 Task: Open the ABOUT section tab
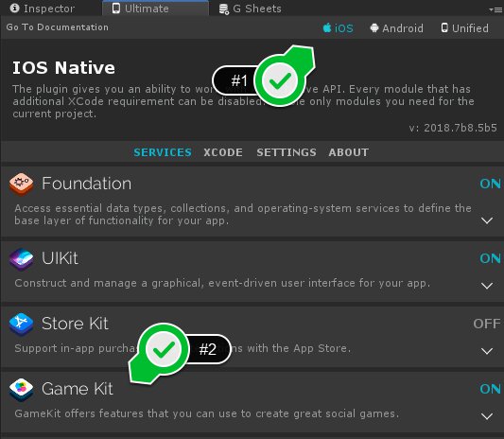click(x=349, y=152)
